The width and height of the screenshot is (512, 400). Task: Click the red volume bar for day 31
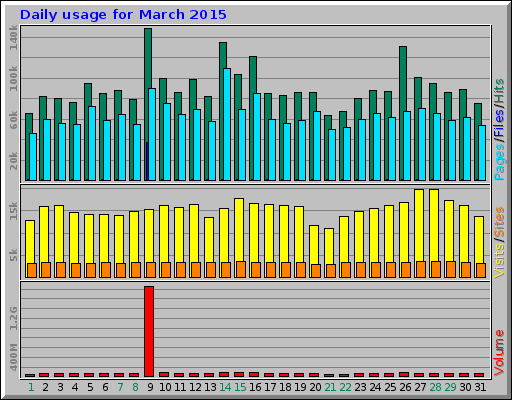(x=479, y=375)
